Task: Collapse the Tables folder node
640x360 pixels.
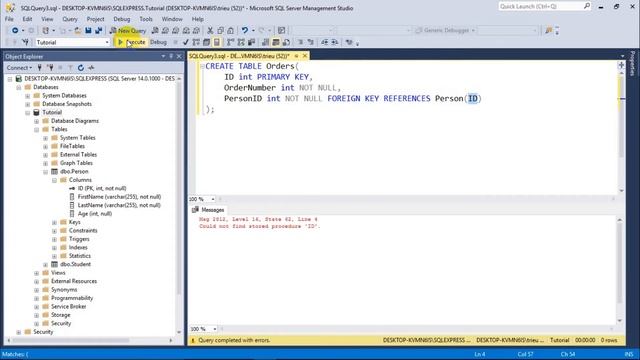Action: [x=37, y=129]
